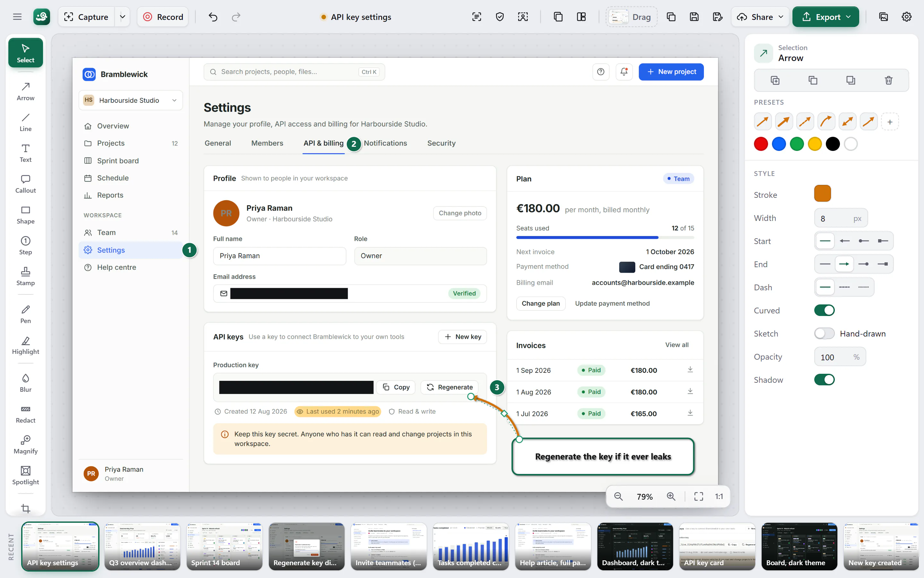Activate the Step numbering tool
The height and width of the screenshot is (578, 924).
tap(26, 245)
